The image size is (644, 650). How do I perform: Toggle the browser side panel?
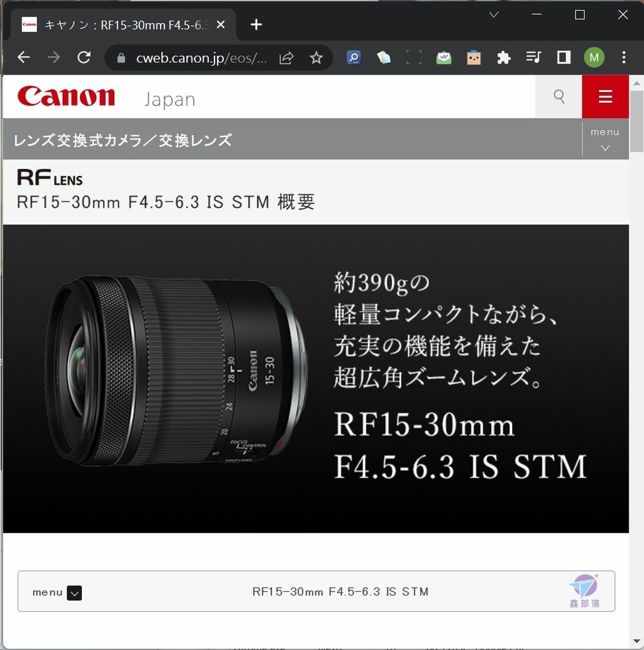[563, 57]
